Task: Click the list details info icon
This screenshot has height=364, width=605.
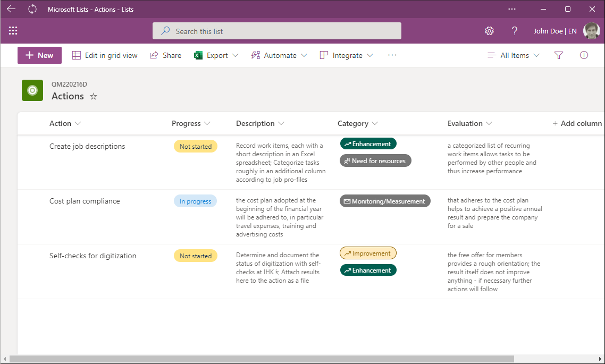Action: point(584,55)
